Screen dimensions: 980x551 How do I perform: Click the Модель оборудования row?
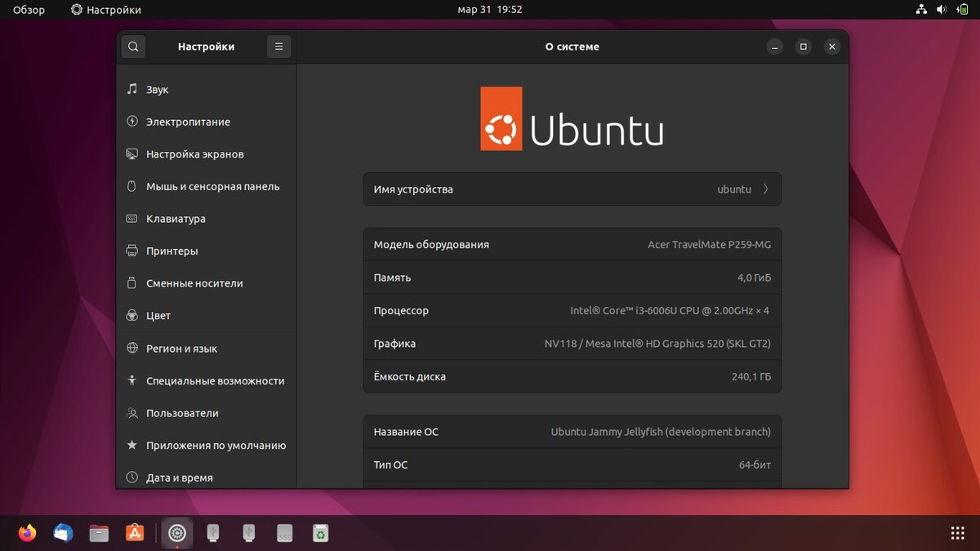click(572, 244)
